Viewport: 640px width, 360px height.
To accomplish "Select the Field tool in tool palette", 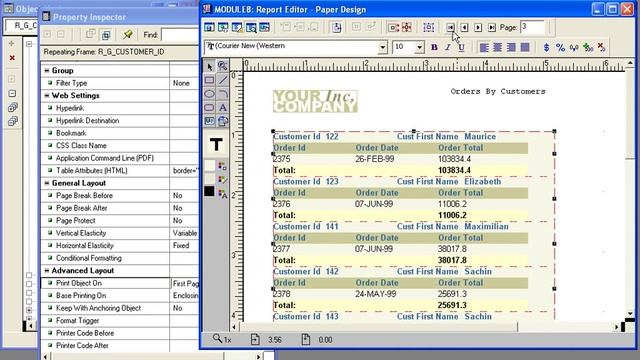I will point(209,121).
